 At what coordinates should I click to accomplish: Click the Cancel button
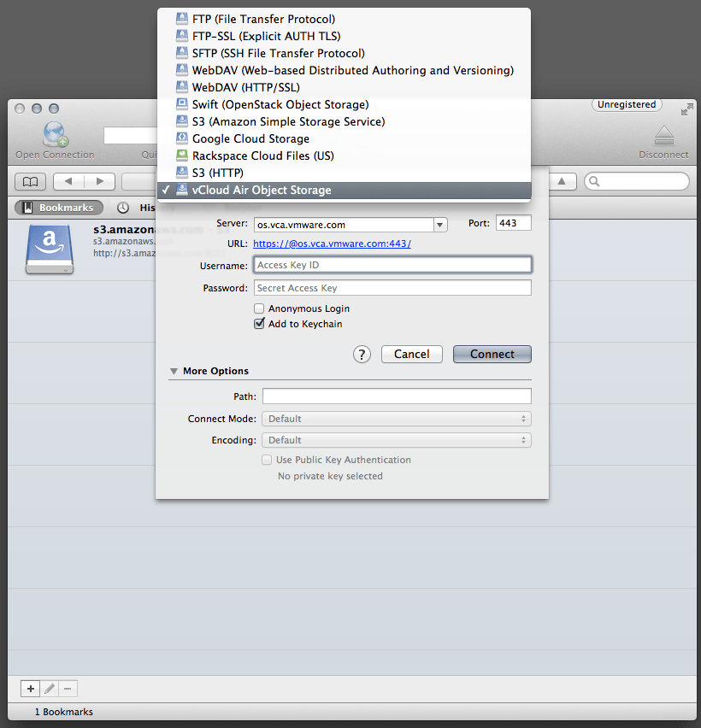point(411,355)
